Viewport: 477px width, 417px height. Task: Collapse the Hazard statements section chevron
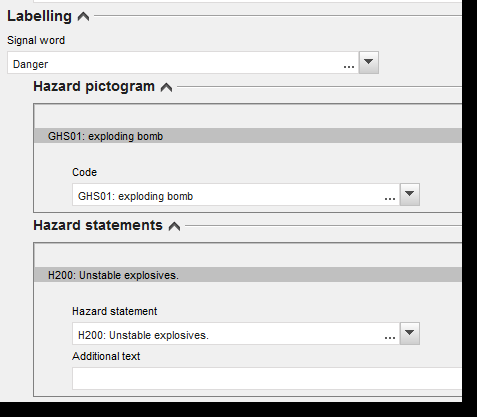pos(174,226)
